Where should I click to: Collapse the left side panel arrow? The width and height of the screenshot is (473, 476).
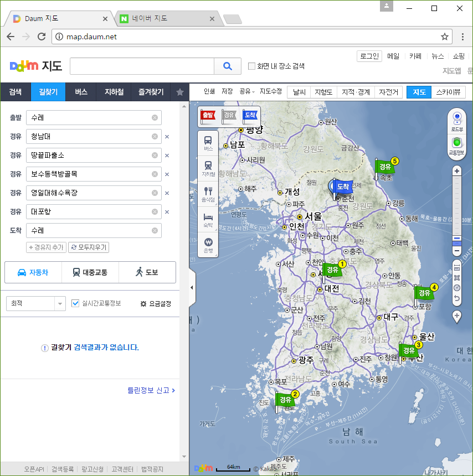(192, 288)
